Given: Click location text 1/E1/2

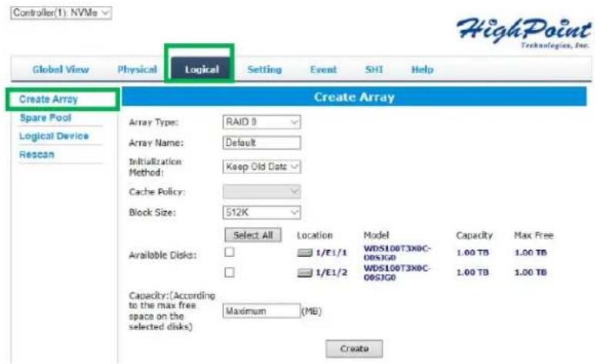Looking at the screenshot, I should pos(331,272).
